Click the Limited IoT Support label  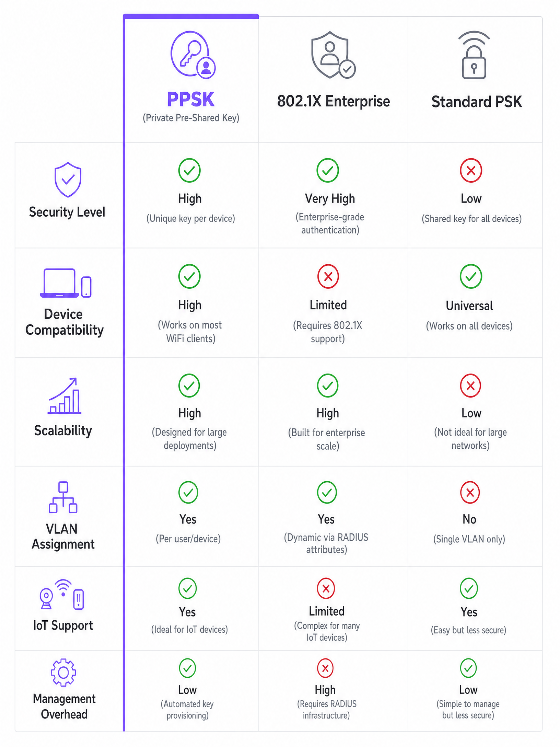(327, 611)
